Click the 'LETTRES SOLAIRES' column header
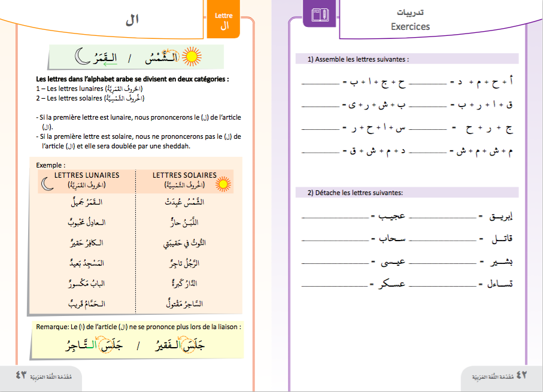Image resolution: width=543 pixels, height=392 pixels. point(184,175)
